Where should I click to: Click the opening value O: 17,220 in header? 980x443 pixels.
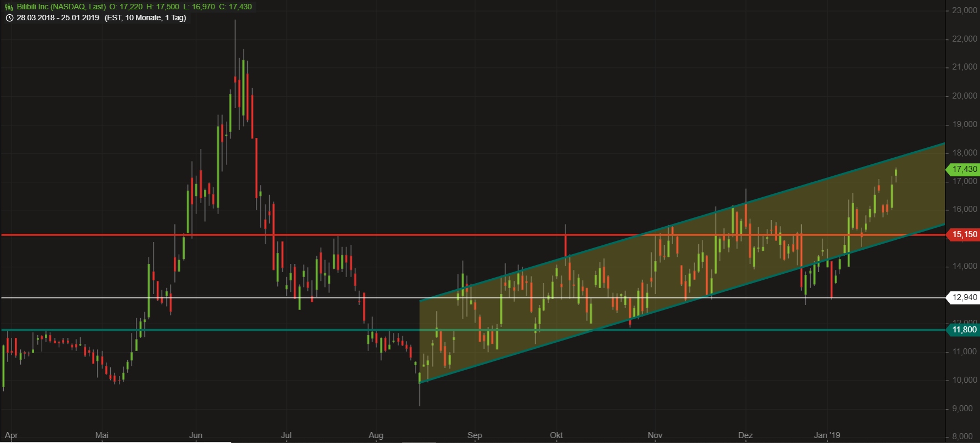point(125,7)
